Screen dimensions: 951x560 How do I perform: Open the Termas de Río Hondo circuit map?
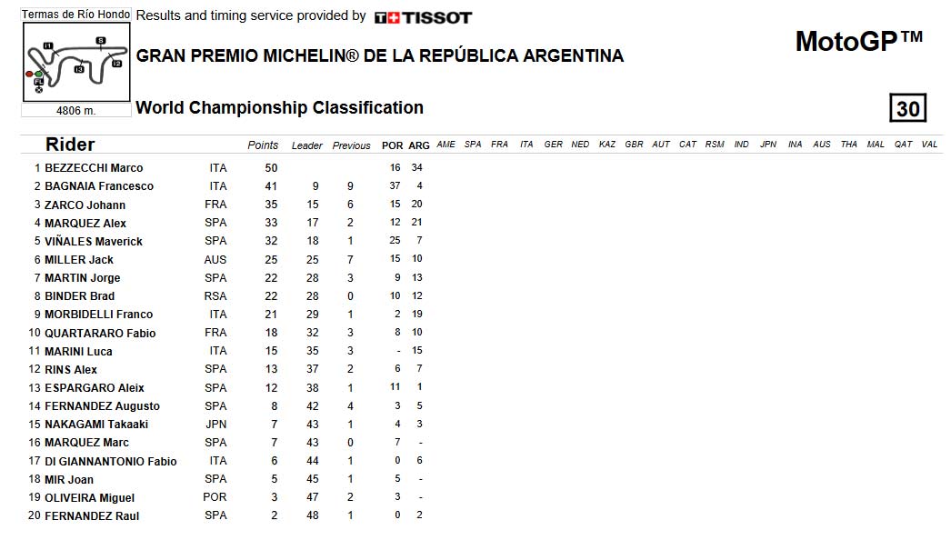tap(76, 62)
